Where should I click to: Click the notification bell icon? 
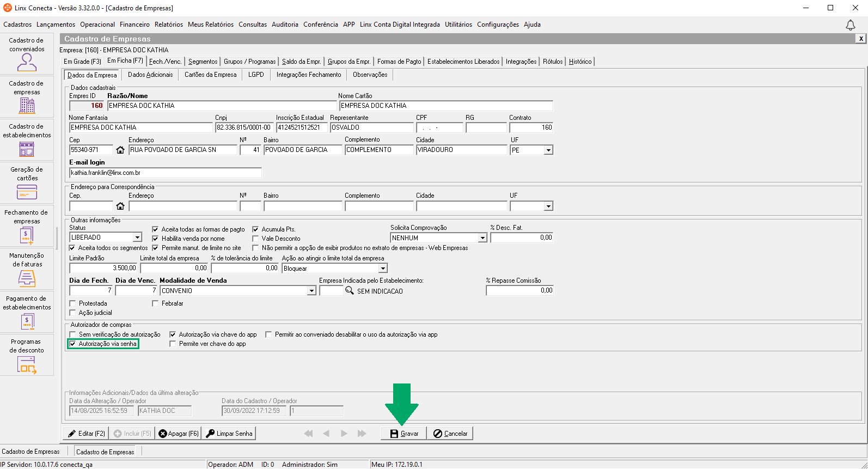point(850,25)
